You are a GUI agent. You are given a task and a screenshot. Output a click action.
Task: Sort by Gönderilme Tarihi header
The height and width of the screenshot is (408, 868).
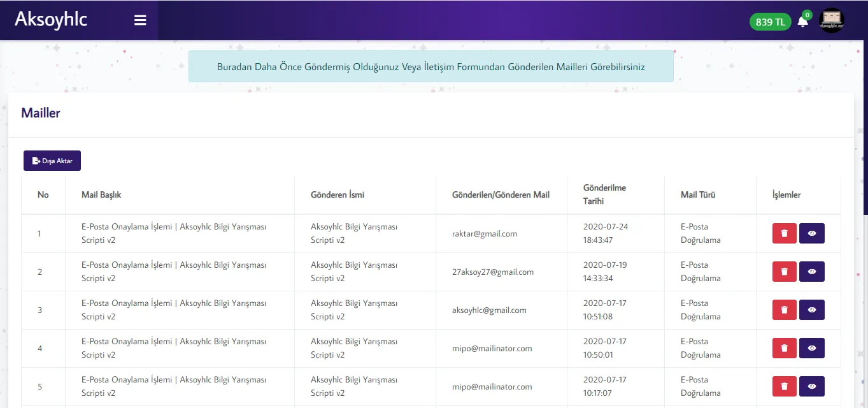click(x=615, y=194)
